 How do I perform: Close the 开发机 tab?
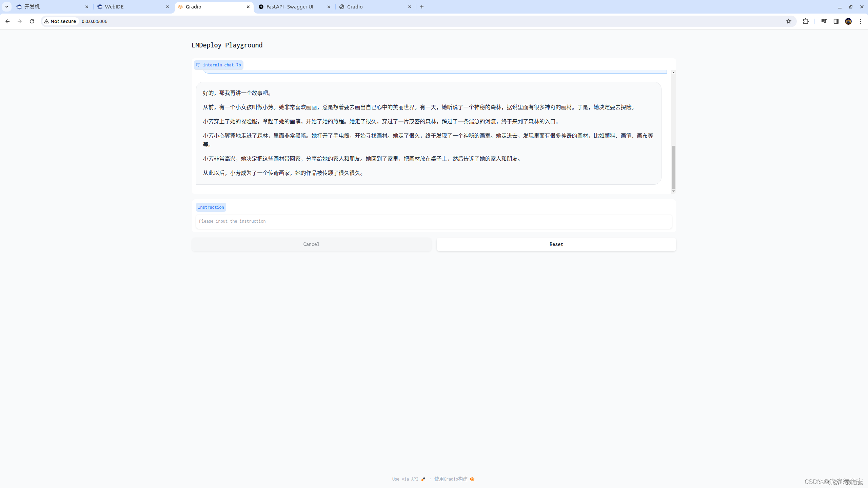87,7
